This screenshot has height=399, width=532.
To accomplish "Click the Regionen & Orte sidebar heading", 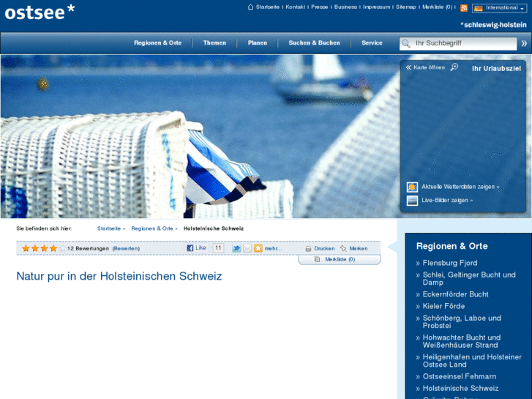I will pyautogui.click(x=452, y=246).
